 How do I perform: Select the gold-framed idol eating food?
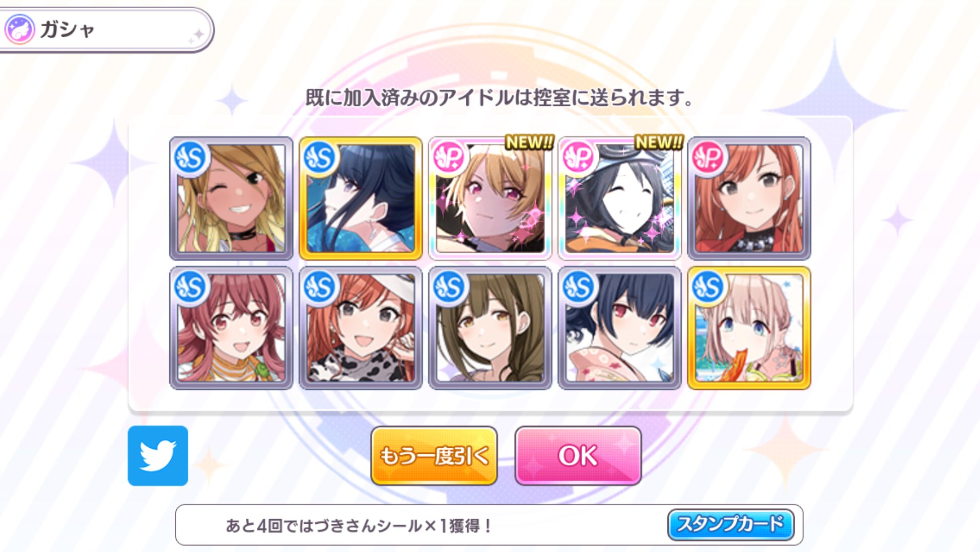749,328
